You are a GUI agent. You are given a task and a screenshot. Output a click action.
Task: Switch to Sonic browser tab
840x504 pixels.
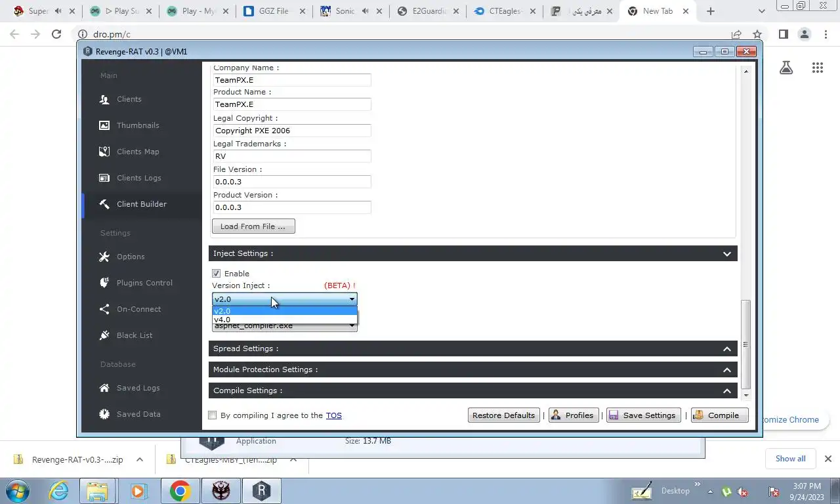(350, 11)
